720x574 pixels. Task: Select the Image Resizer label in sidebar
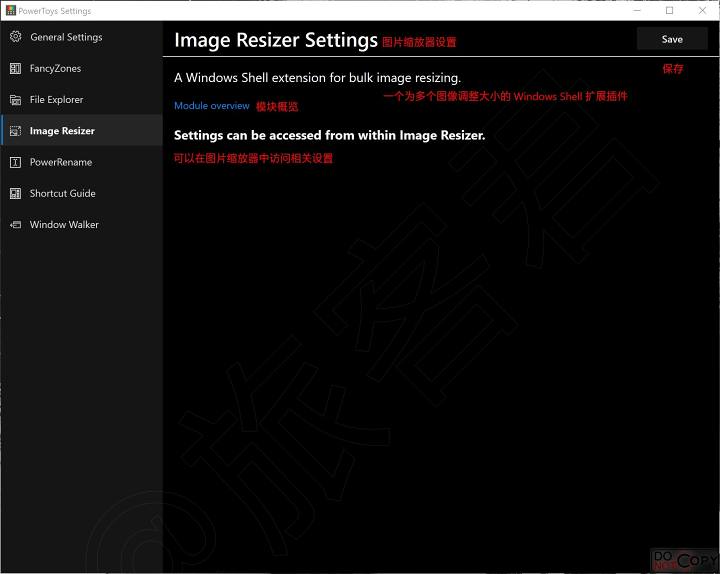pos(62,131)
